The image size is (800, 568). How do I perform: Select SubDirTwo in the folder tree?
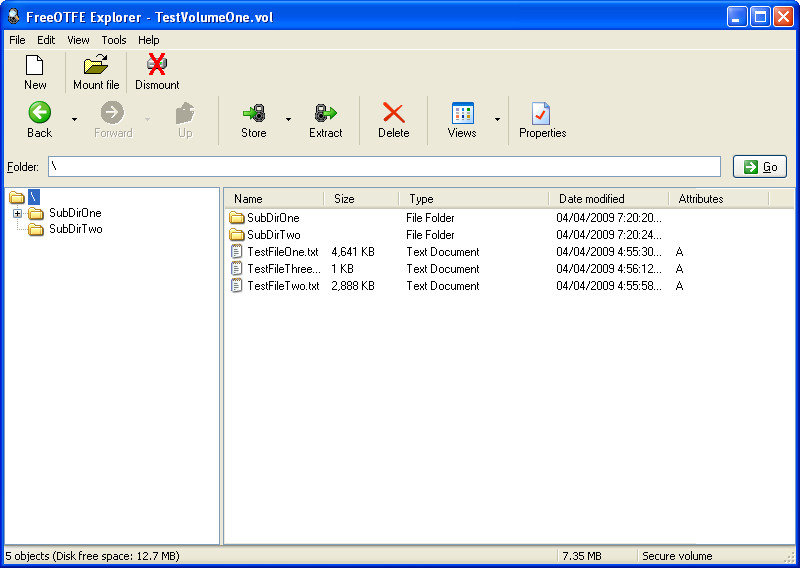(76, 229)
